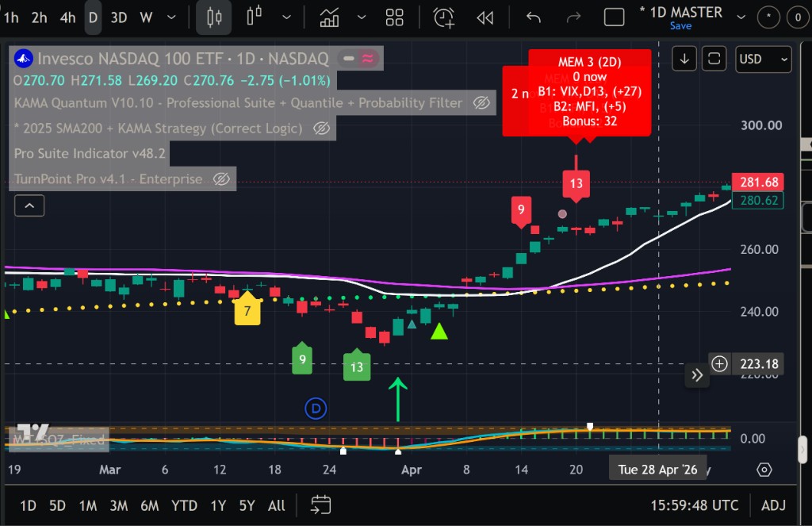Click the 15:59:48 UTC timezone clock

coord(695,505)
